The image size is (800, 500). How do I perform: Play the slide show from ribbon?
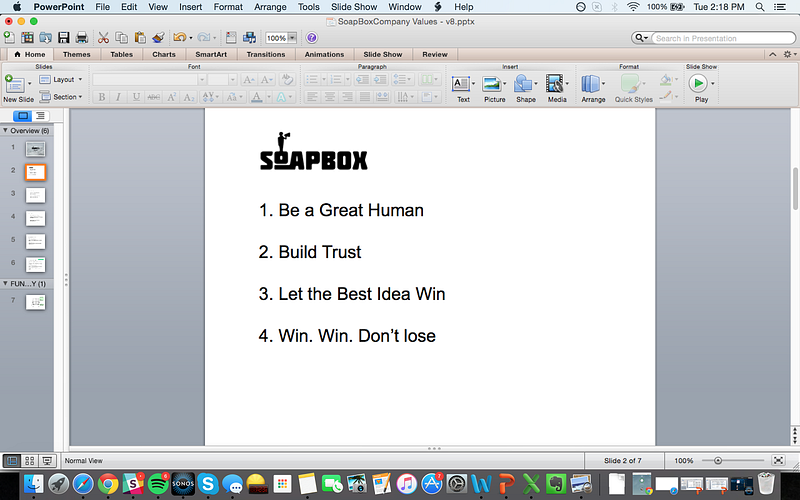pos(701,88)
